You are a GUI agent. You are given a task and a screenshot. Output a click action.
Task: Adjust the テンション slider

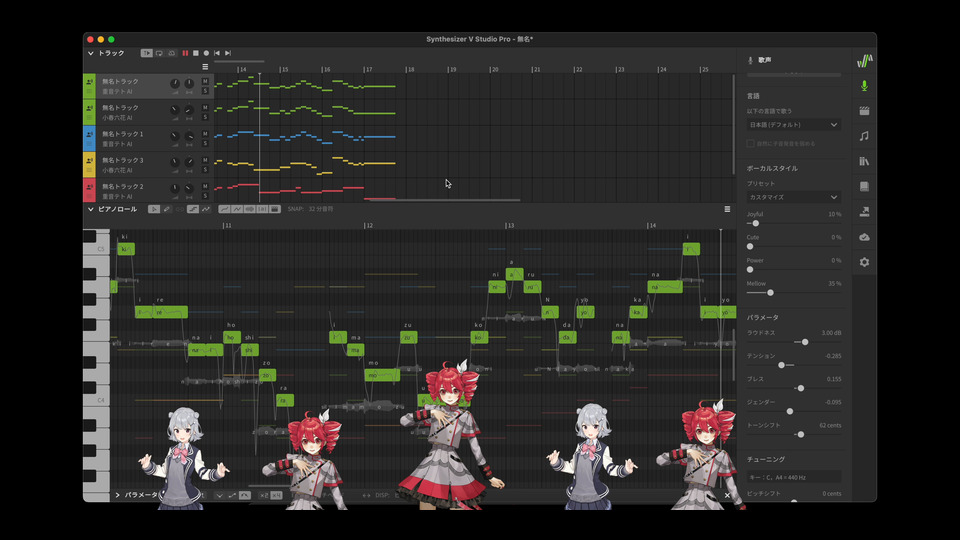tap(781, 365)
